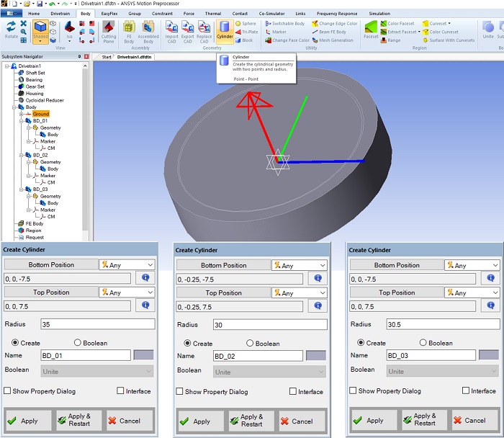Tick Interface checkbox in BD_03 dialog
This screenshot has height=438, width=504.
pyautogui.click(x=465, y=390)
